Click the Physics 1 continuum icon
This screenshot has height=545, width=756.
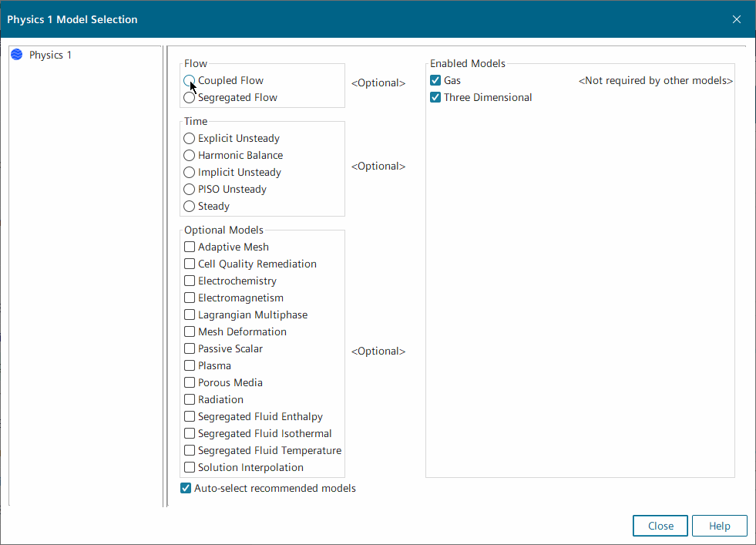point(17,56)
